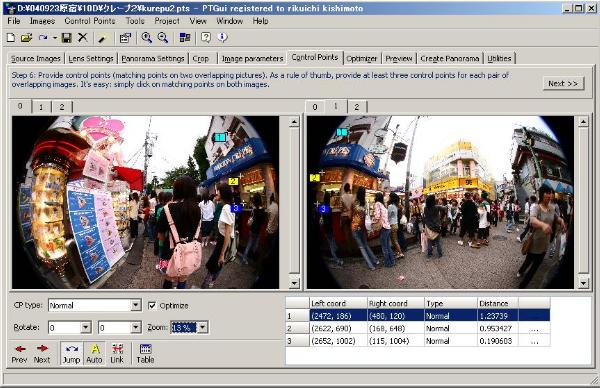Switch to Crop tab
The width and height of the screenshot is (600, 388).
pos(201,59)
